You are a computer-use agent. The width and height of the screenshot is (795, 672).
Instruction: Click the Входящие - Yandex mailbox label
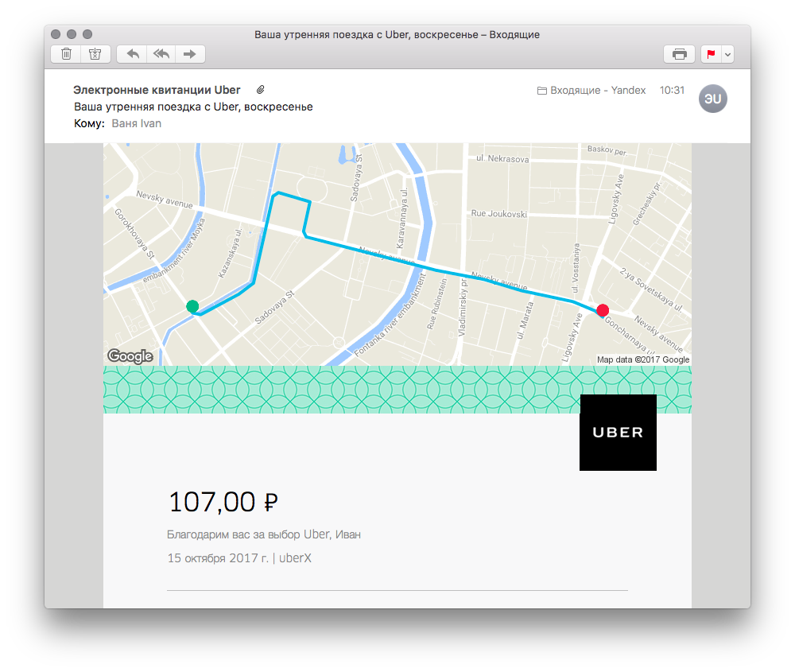pyautogui.click(x=598, y=91)
